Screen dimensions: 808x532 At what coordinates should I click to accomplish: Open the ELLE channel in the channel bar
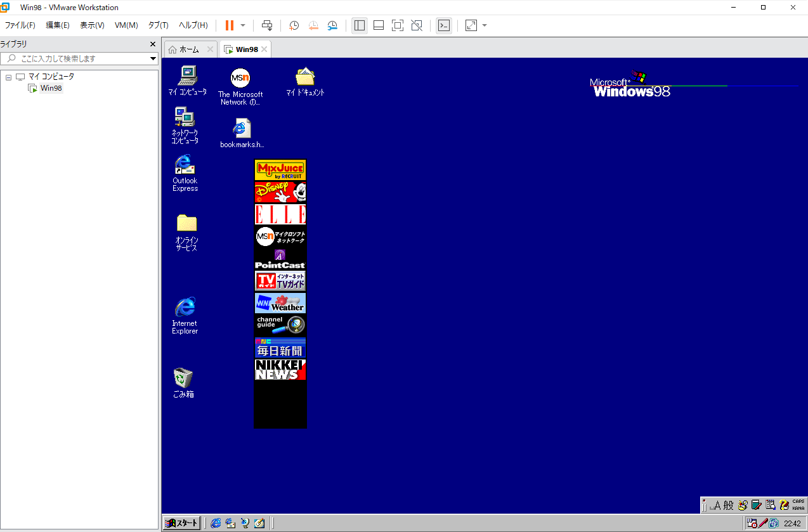point(280,214)
